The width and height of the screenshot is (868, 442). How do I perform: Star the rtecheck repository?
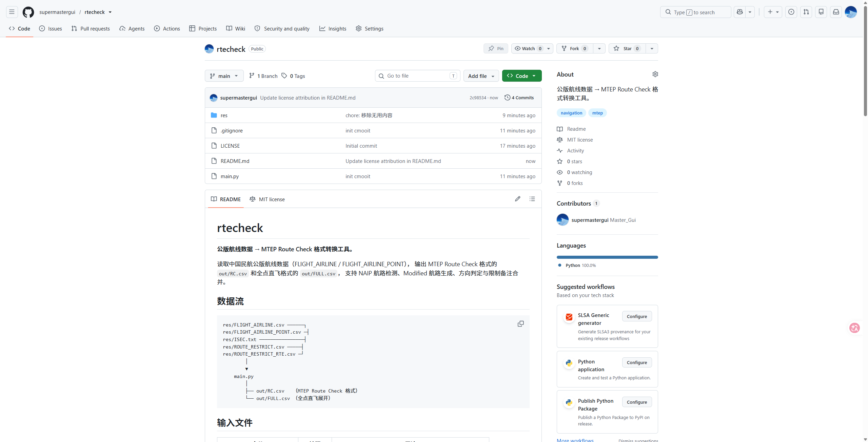627,48
